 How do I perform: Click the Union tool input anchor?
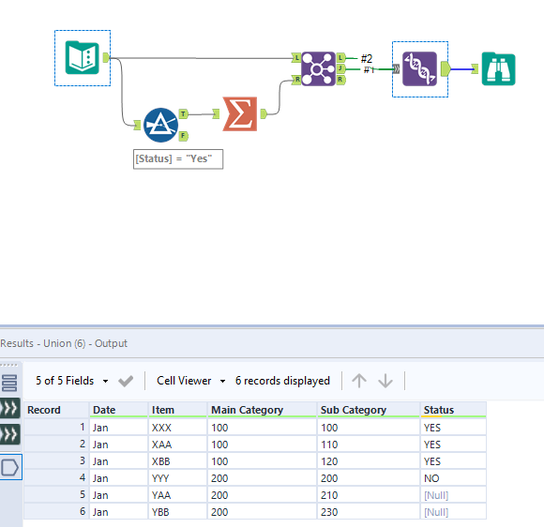click(396, 69)
